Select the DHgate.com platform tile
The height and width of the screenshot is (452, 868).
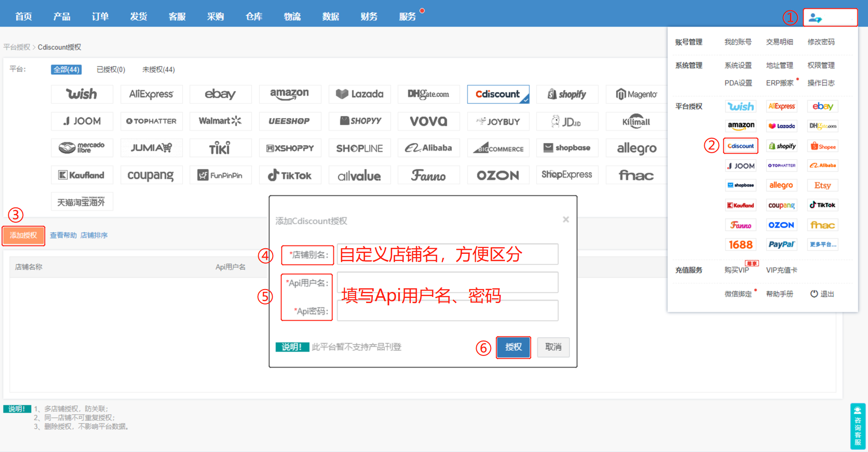click(428, 94)
